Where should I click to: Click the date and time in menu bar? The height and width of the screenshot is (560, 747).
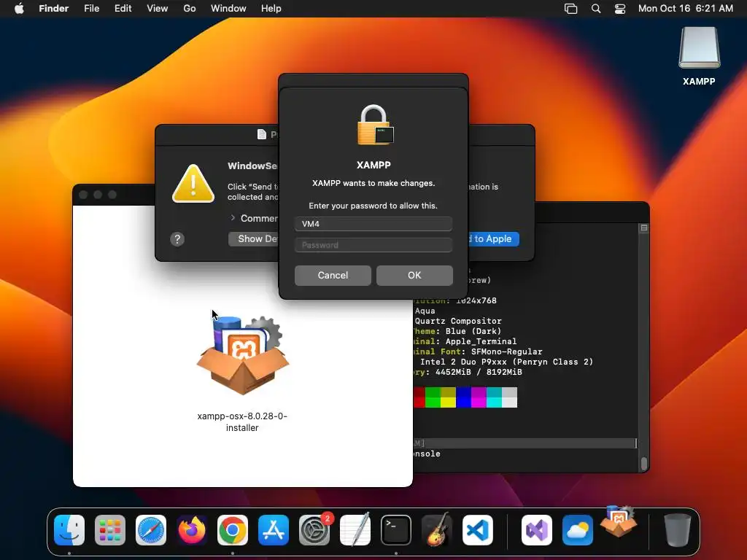(686, 8)
